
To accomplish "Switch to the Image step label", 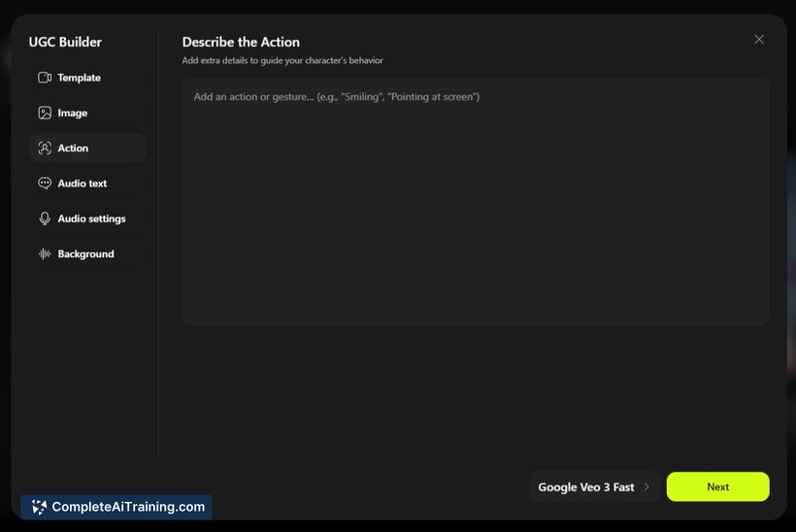I will (x=73, y=113).
